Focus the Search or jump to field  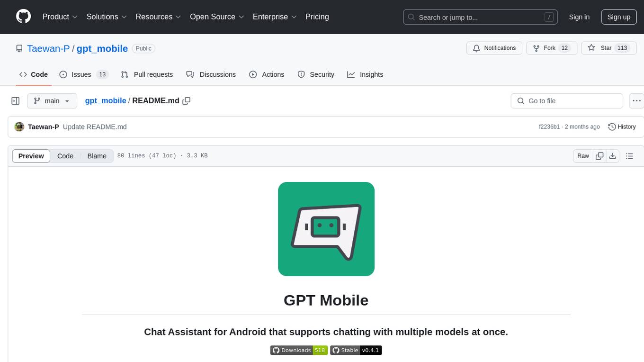(x=480, y=17)
